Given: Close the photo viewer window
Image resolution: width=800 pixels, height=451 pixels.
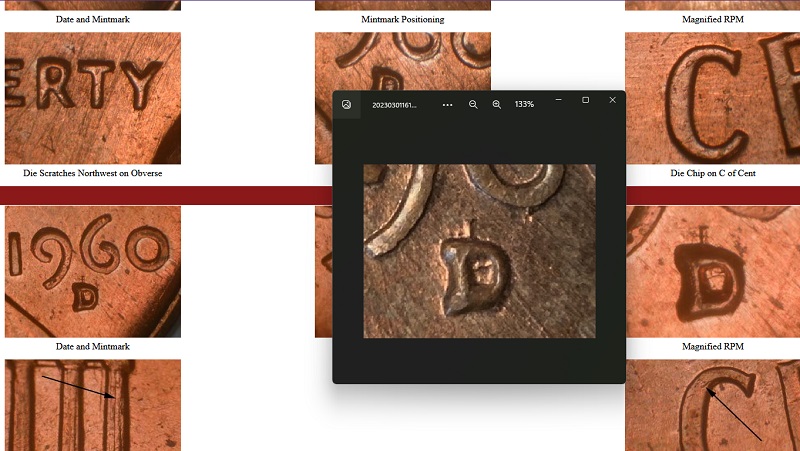Looking at the screenshot, I should pos(612,100).
